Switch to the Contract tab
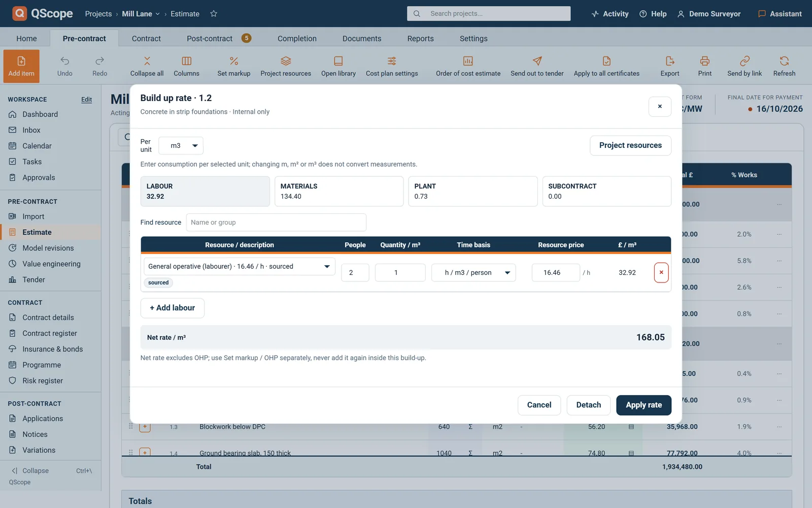This screenshot has width=812, height=508. coord(146,39)
